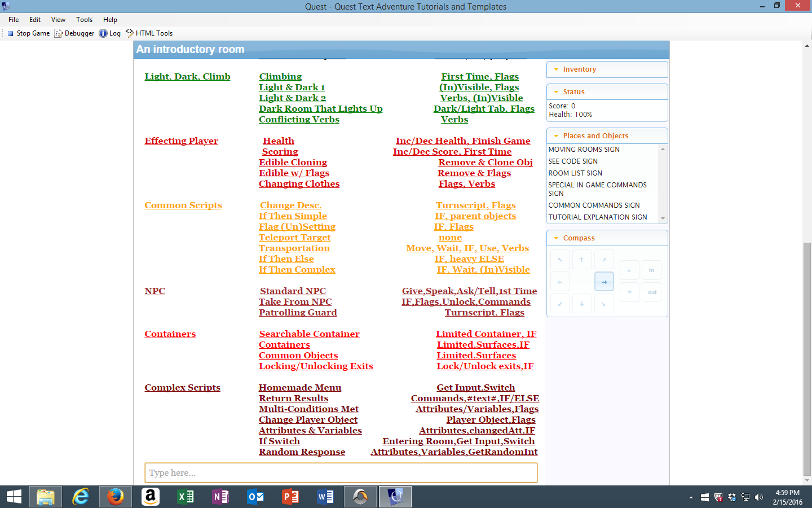Viewport: 812px width, 508px height.
Task: Follow the Searchable Container link
Action: pyautogui.click(x=310, y=334)
